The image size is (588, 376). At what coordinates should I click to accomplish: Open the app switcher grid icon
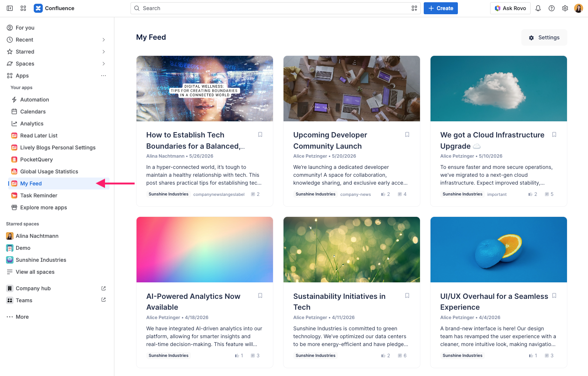click(23, 8)
